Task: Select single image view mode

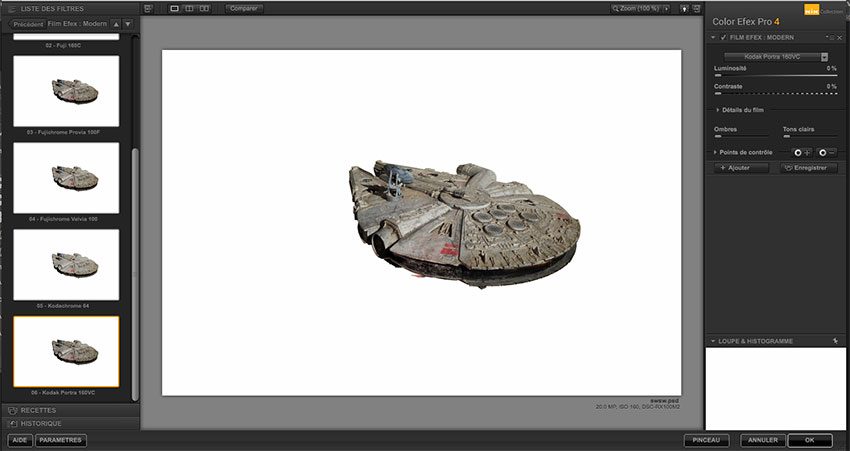Action: coord(175,9)
